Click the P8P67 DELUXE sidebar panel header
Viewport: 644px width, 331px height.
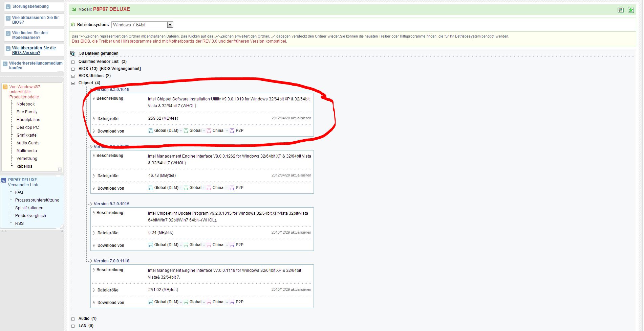point(23,180)
